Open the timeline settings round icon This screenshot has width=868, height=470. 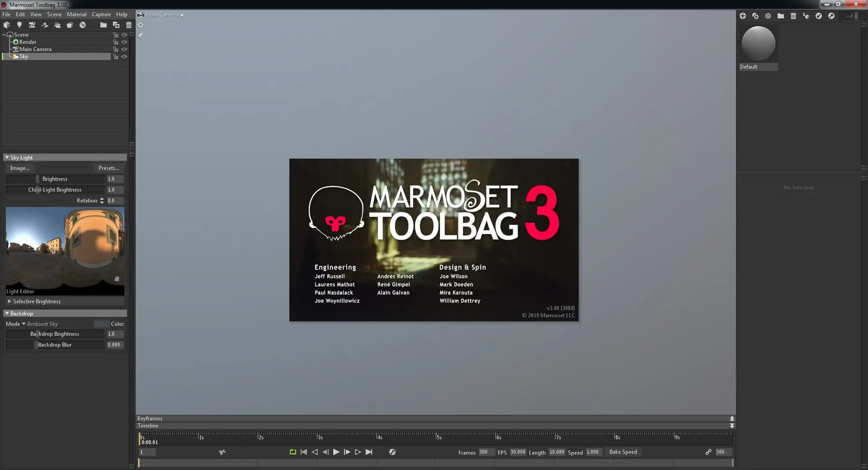[392, 452]
